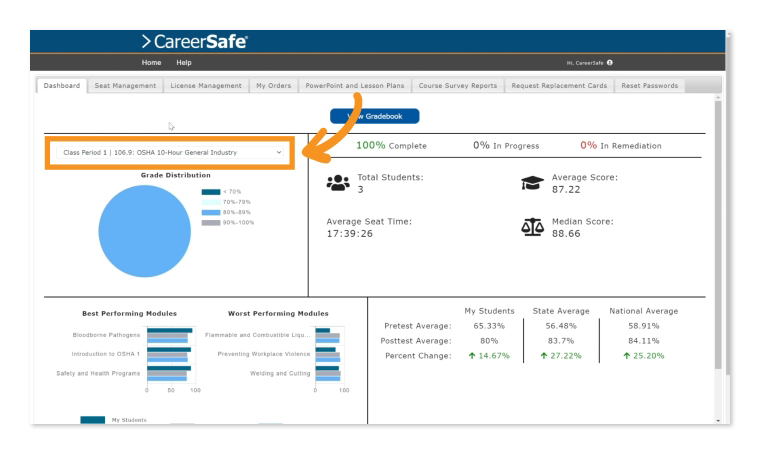Click the Welding and Cutting bars
760x454 pixels.
coord(328,374)
